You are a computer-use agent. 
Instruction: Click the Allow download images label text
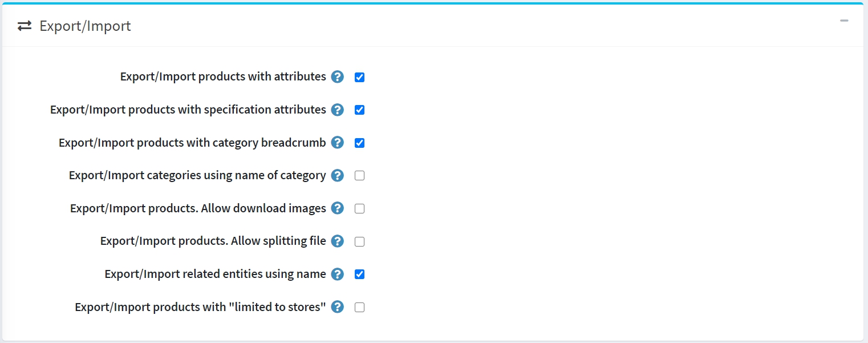[x=198, y=208]
